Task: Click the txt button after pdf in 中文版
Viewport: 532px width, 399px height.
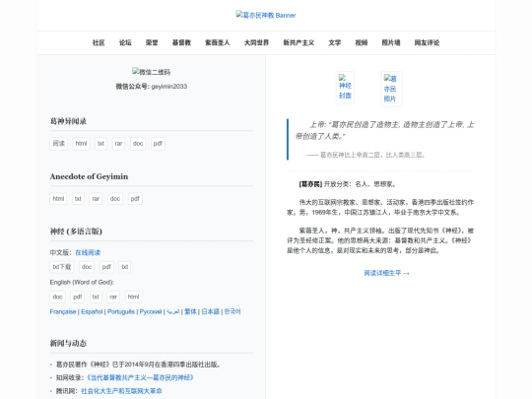Action: (125, 267)
